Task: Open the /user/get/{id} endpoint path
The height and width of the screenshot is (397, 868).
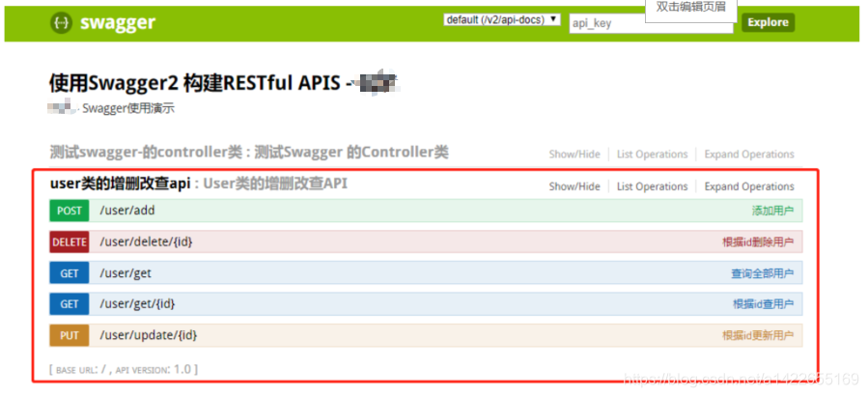Action: coord(138,304)
